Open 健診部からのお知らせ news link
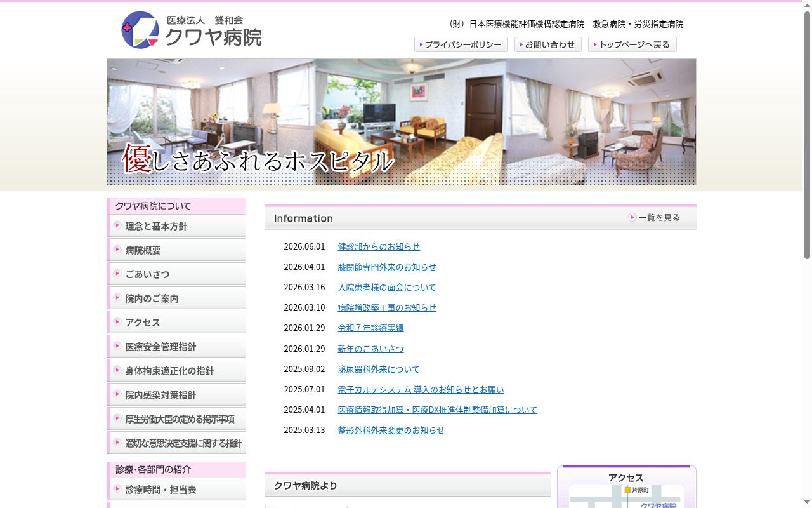The height and width of the screenshot is (508, 812). point(379,246)
